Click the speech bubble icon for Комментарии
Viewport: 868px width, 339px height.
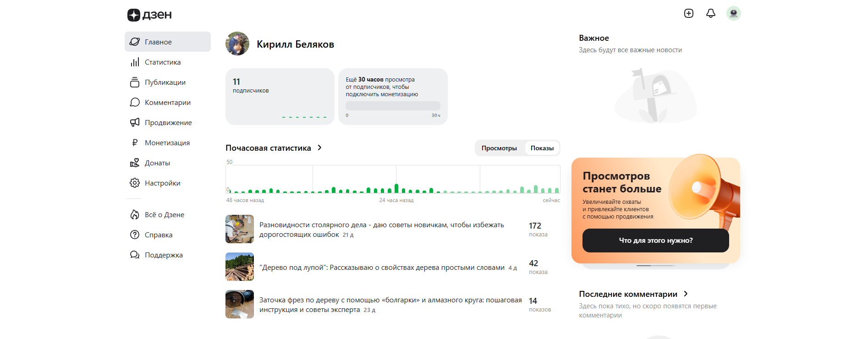[135, 102]
